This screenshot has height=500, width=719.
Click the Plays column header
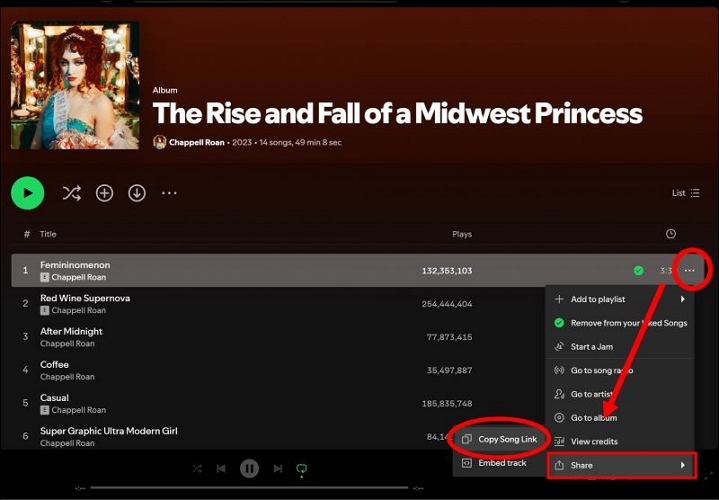(x=462, y=234)
